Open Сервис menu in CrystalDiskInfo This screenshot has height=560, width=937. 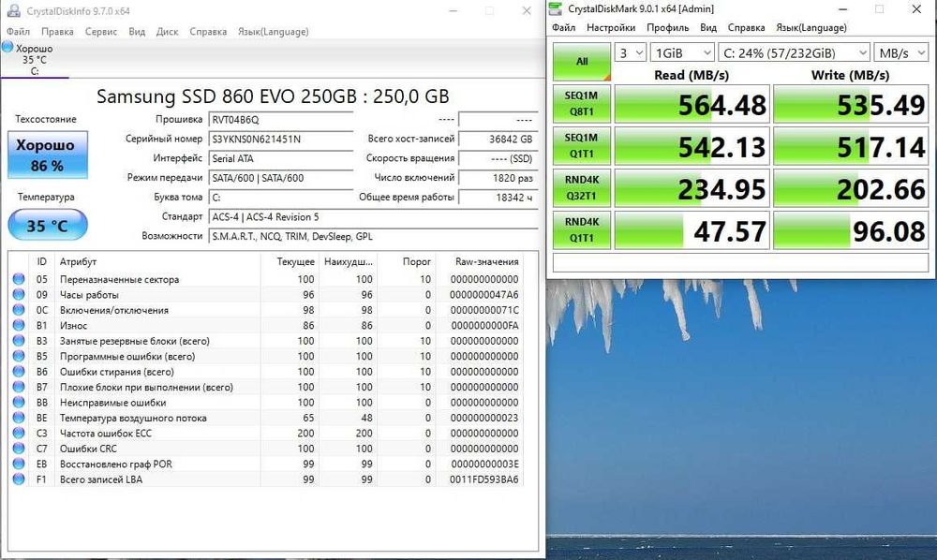[101, 32]
